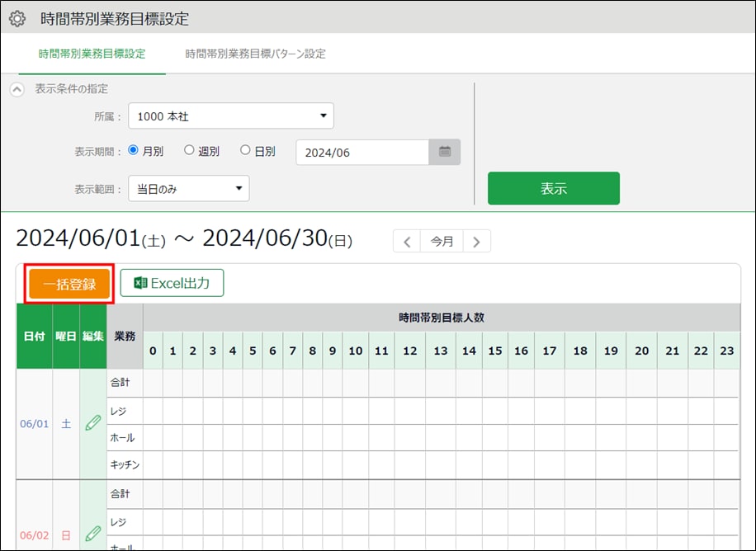Export with the Excel出力 button

pyautogui.click(x=172, y=283)
